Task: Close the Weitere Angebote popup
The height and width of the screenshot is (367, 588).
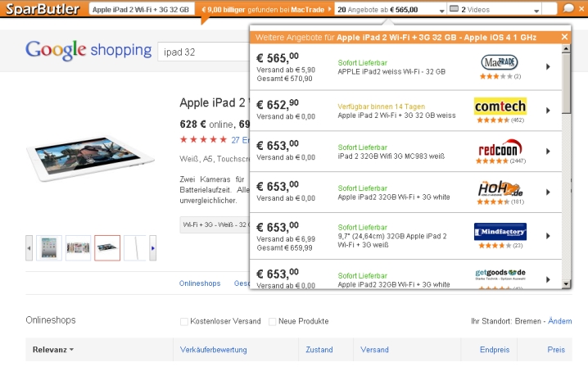Action: [x=564, y=38]
